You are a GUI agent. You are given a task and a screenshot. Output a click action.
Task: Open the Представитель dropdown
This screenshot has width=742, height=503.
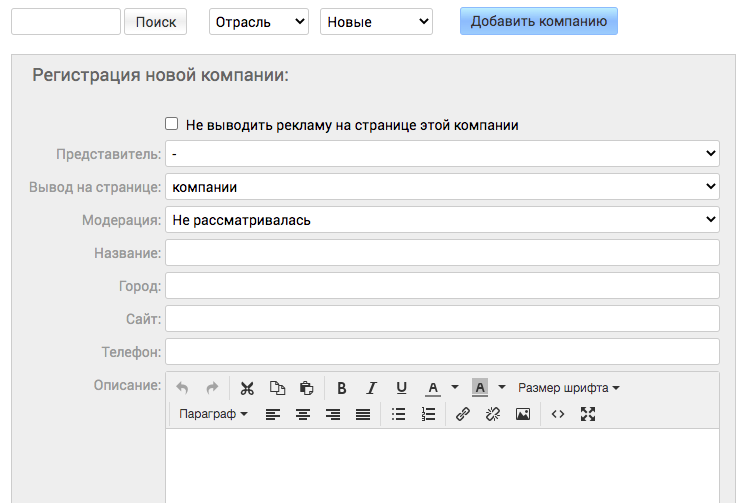[442, 153]
